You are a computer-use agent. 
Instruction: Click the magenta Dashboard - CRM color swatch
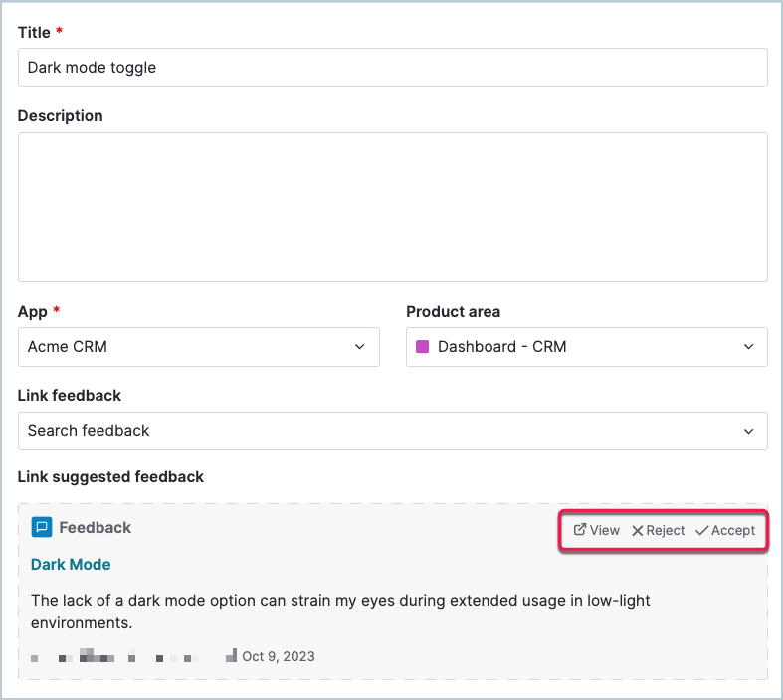pos(423,346)
